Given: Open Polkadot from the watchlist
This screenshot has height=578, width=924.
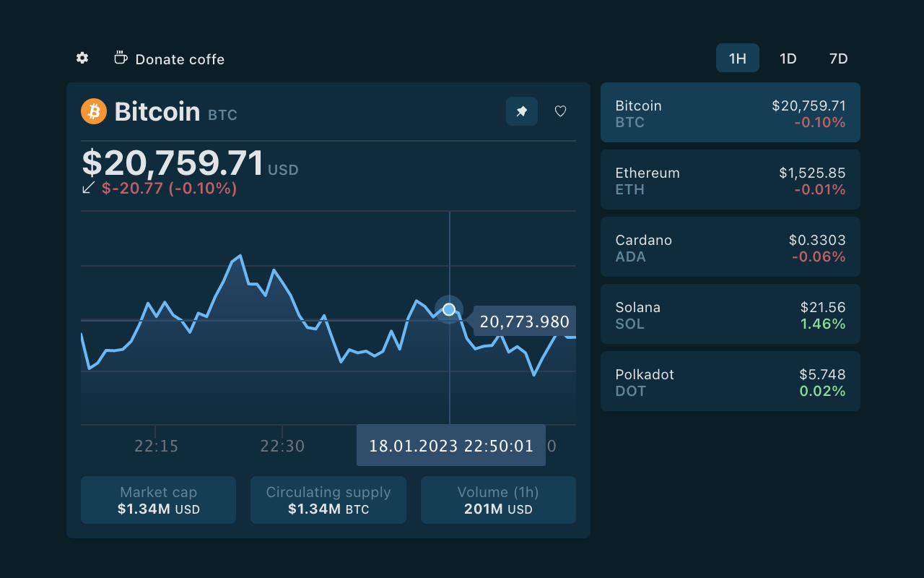Looking at the screenshot, I should pyautogui.click(x=730, y=381).
